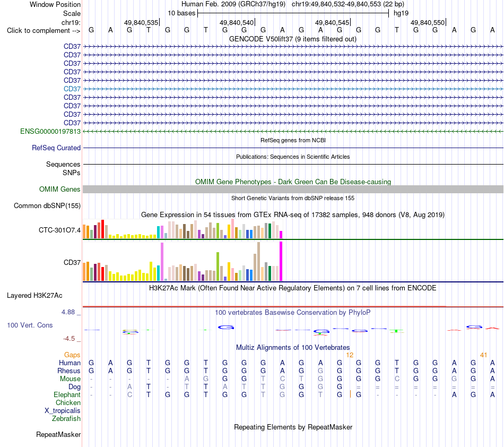504x447 pixels.
Task: Click coordinate label 49,840,535 on the ruler
Action: pos(141,22)
